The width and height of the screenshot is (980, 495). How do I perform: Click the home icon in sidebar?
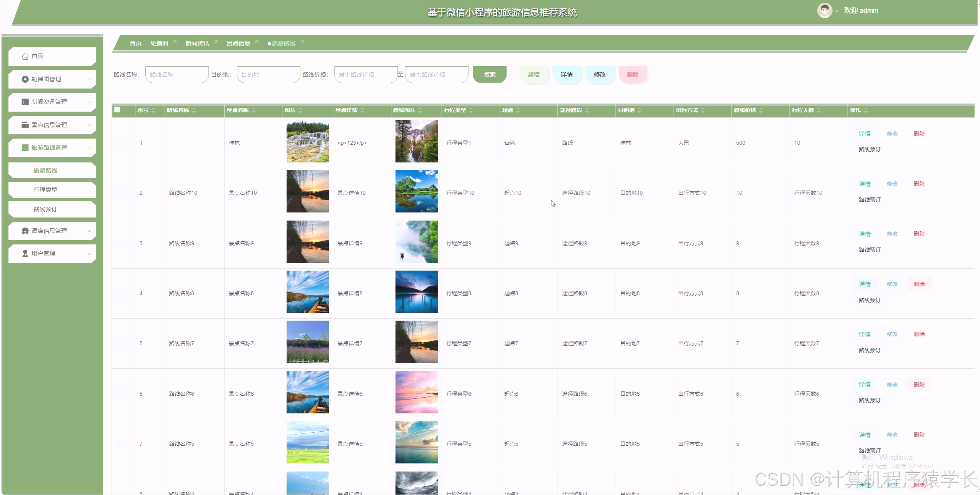pos(25,56)
